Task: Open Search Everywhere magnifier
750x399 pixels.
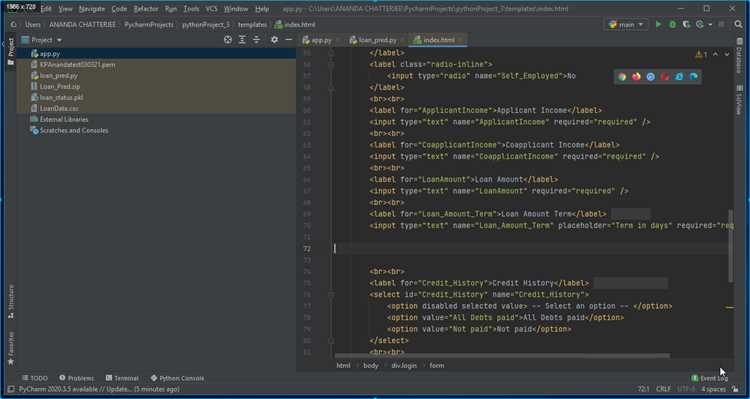Action: [738, 24]
